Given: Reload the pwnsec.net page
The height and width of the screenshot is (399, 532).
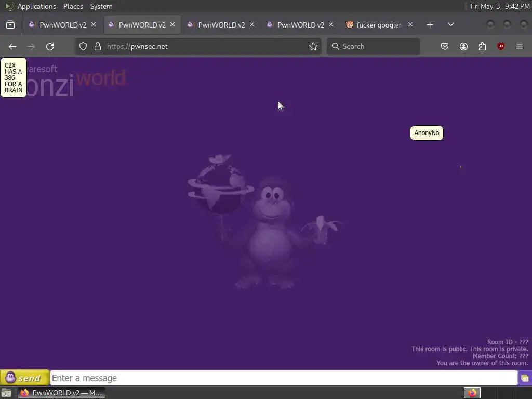Looking at the screenshot, I should [x=50, y=46].
